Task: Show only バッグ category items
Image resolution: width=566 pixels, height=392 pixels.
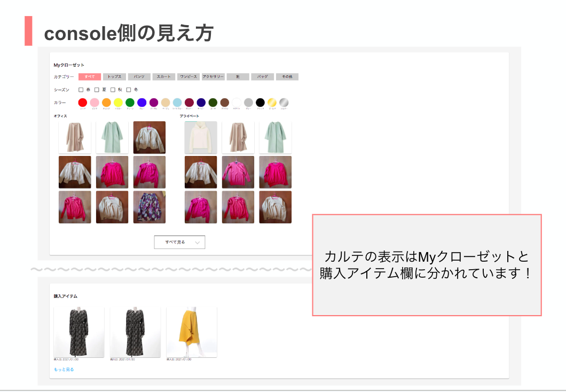Action: pyautogui.click(x=263, y=77)
